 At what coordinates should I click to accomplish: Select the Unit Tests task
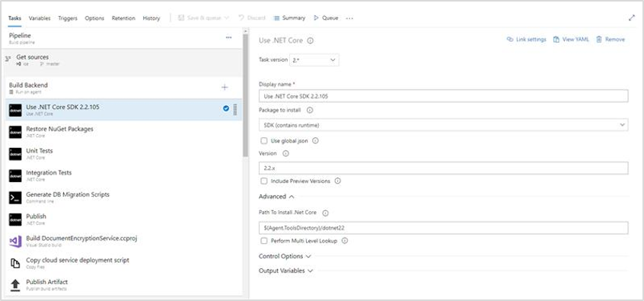click(124, 153)
